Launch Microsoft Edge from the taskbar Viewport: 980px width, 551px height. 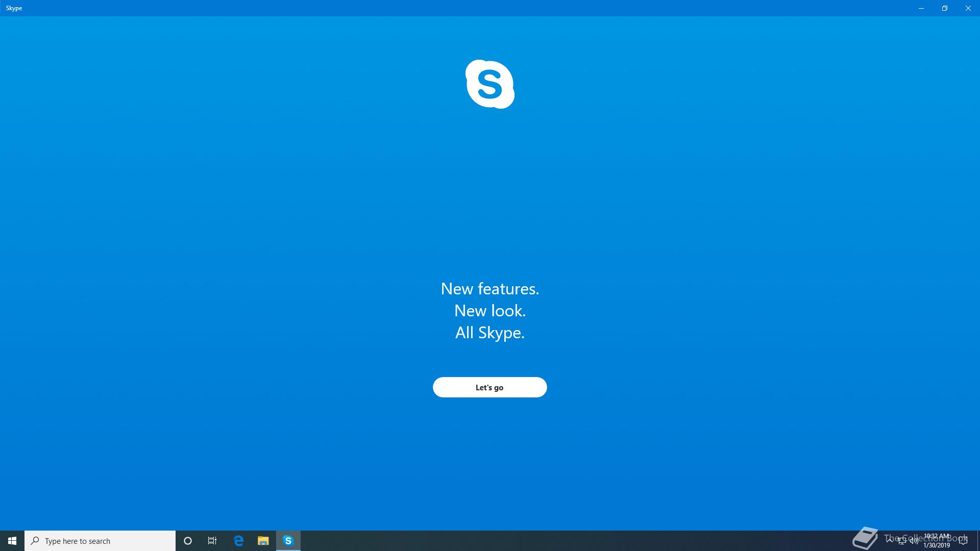[x=238, y=541]
